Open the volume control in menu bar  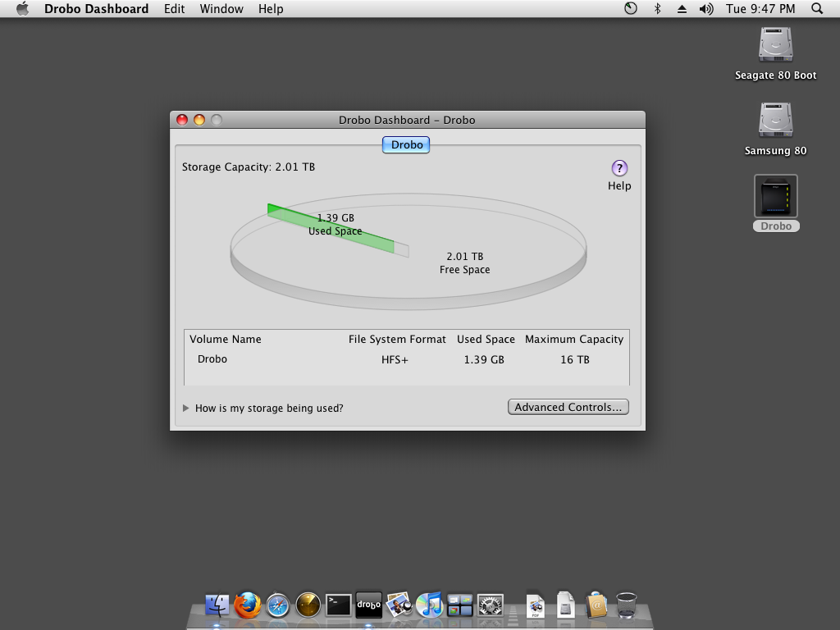coord(706,8)
